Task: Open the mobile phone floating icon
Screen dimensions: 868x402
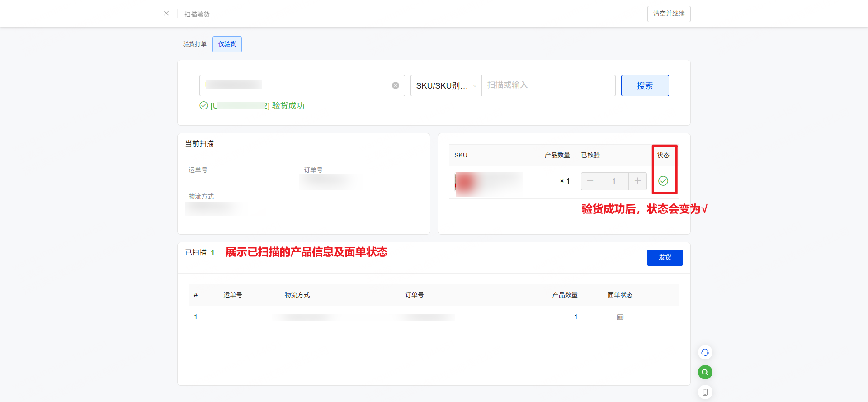Action: coord(705,392)
